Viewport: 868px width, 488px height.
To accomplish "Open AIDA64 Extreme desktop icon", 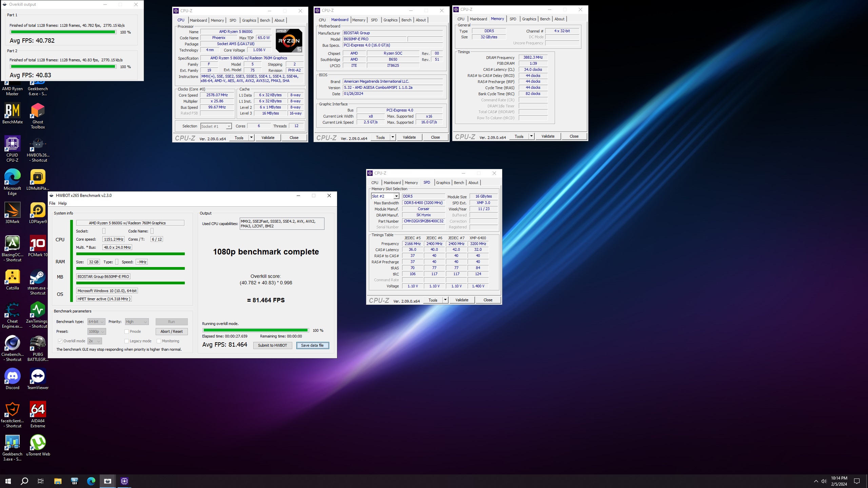I will coord(38,415).
